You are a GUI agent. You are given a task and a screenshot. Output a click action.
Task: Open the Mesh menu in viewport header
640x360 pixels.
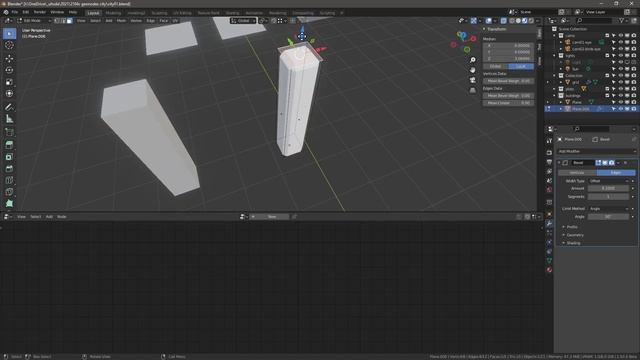pos(122,21)
